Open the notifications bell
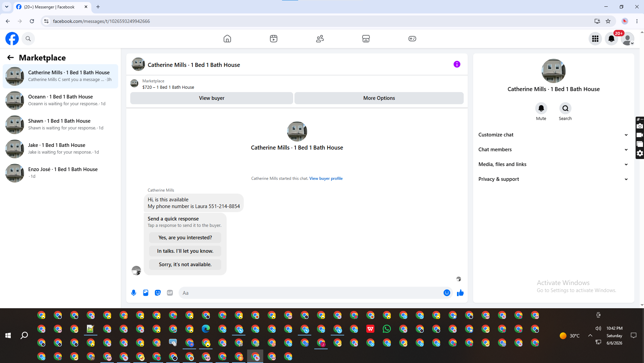This screenshot has height=363, width=644. (x=611, y=39)
